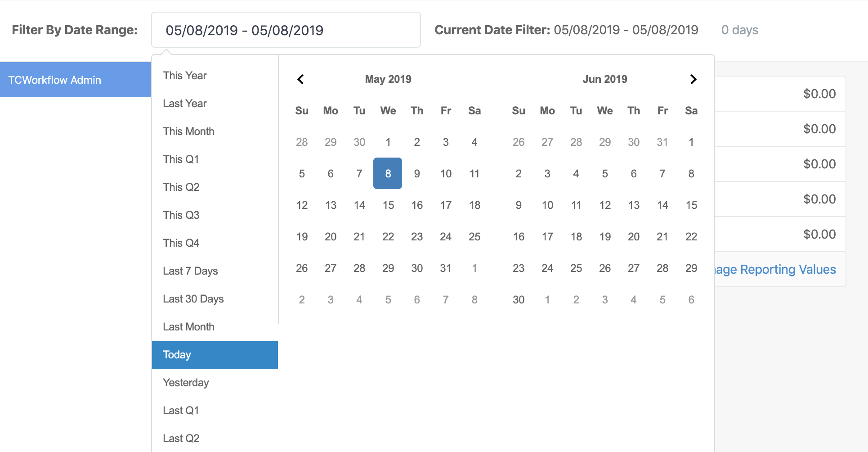The width and height of the screenshot is (868, 452).
Task: Select June 19 in the calendar
Action: pos(604,236)
